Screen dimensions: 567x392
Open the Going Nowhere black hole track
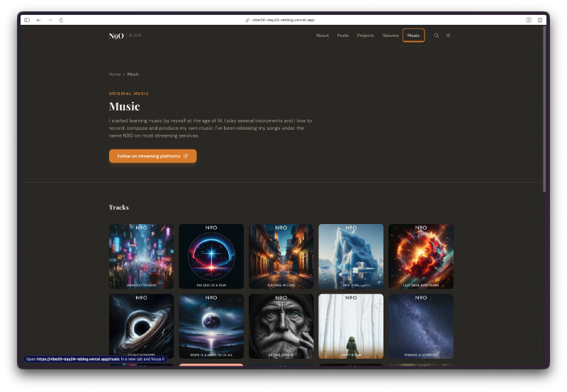tap(141, 326)
